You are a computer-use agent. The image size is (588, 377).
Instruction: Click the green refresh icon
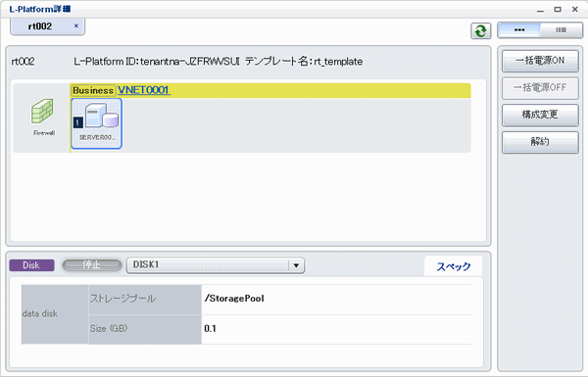pos(481,30)
